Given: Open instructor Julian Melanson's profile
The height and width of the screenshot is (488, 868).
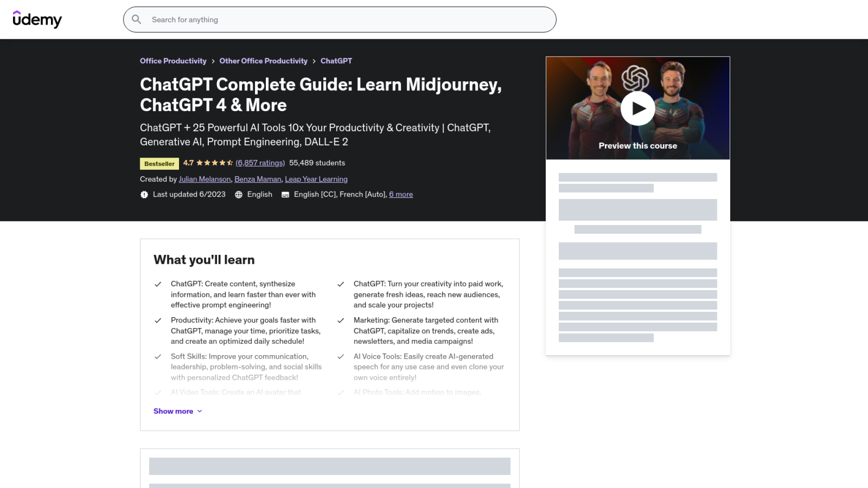Looking at the screenshot, I should [x=204, y=179].
